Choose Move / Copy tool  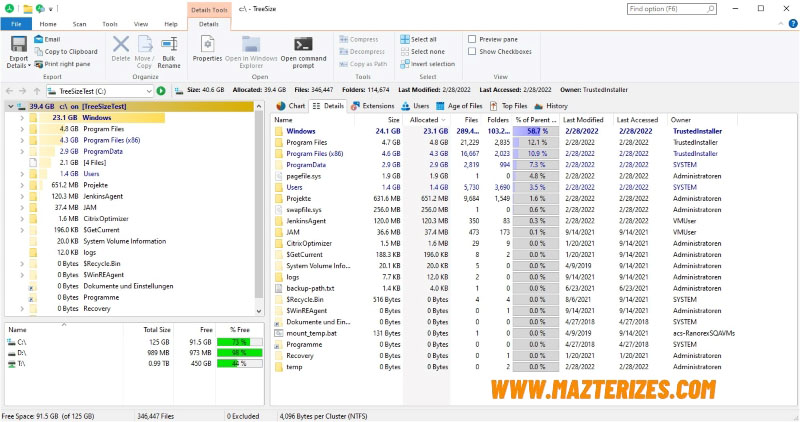tap(144, 52)
